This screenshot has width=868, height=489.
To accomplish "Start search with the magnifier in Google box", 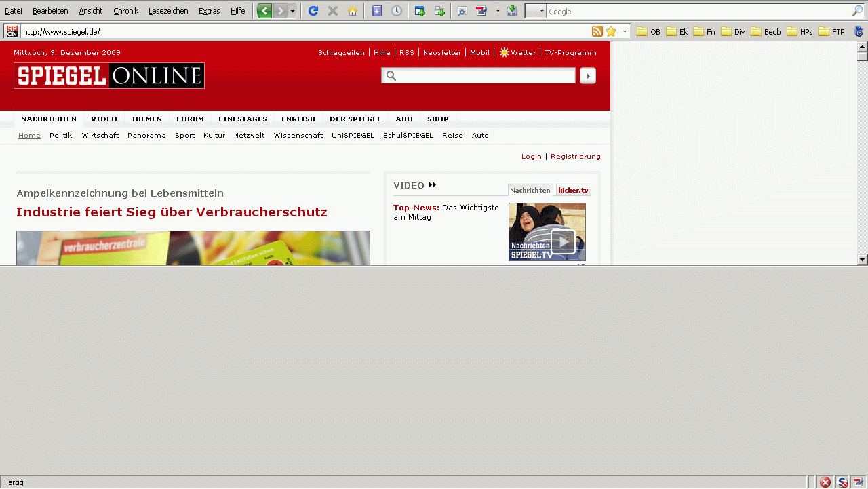I will point(857,11).
